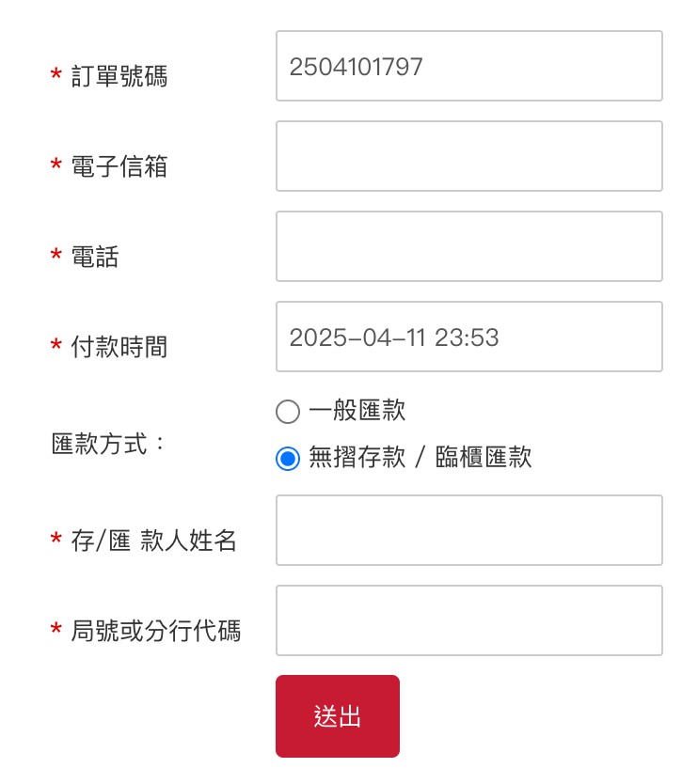This screenshot has height=784, width=698.
Task: Click the 局號或分行代碼 branch code input
Action: (468, 620)
